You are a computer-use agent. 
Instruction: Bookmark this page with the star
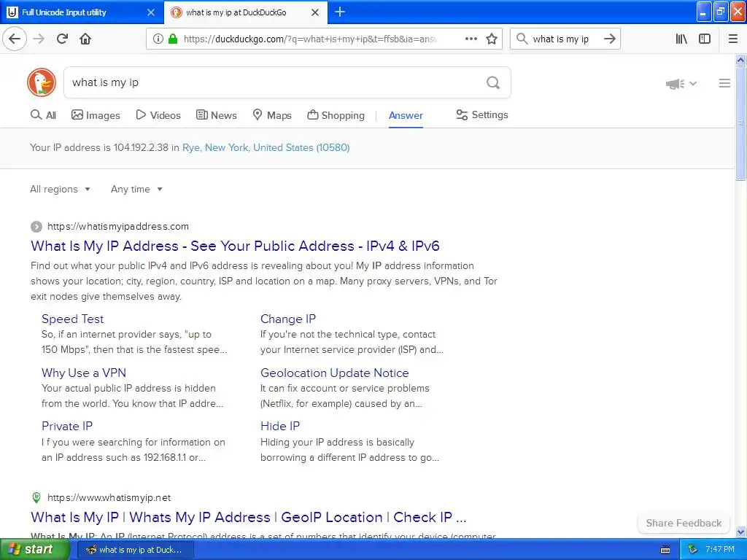(492, 39)
